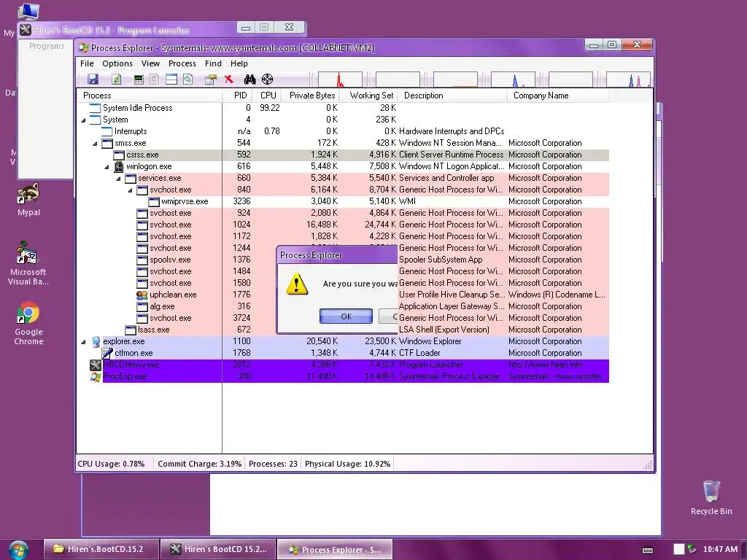Switch to Hiren's.BootCD.15.2 folder taskbar button
The width and height of the screenshot is (747, 560).
tap(101, 549)
